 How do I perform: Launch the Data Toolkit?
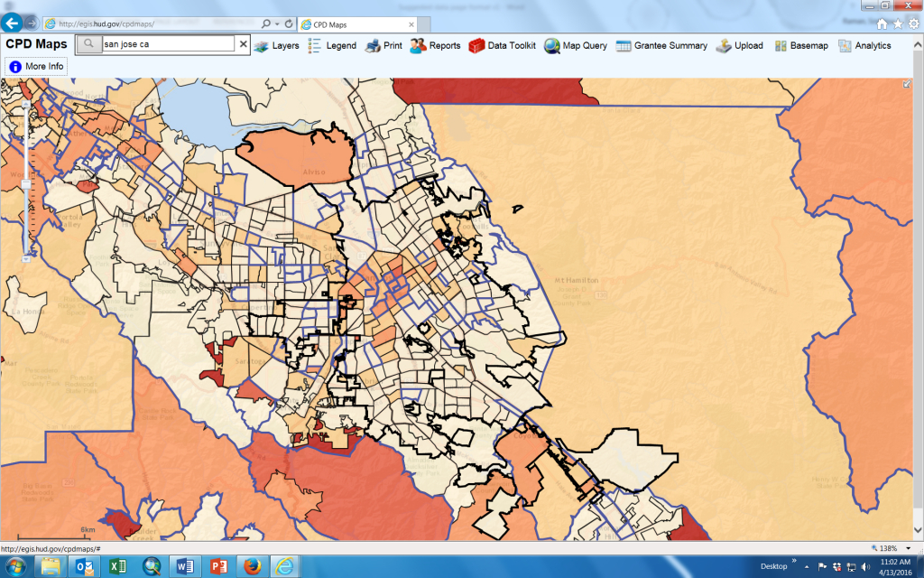click(x=503, y=45)
